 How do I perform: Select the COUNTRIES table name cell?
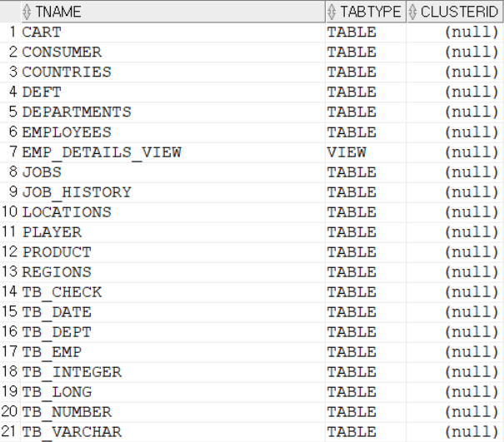point(173,72)
